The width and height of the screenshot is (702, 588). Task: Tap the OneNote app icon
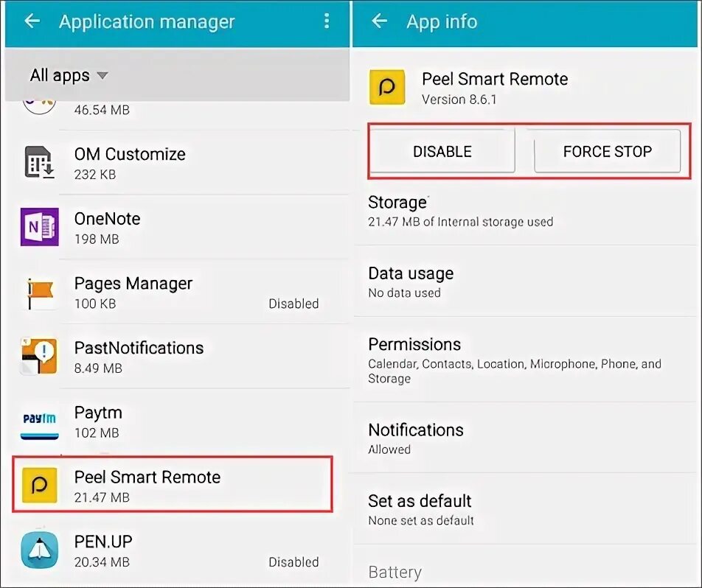click(x=39, y=227)
